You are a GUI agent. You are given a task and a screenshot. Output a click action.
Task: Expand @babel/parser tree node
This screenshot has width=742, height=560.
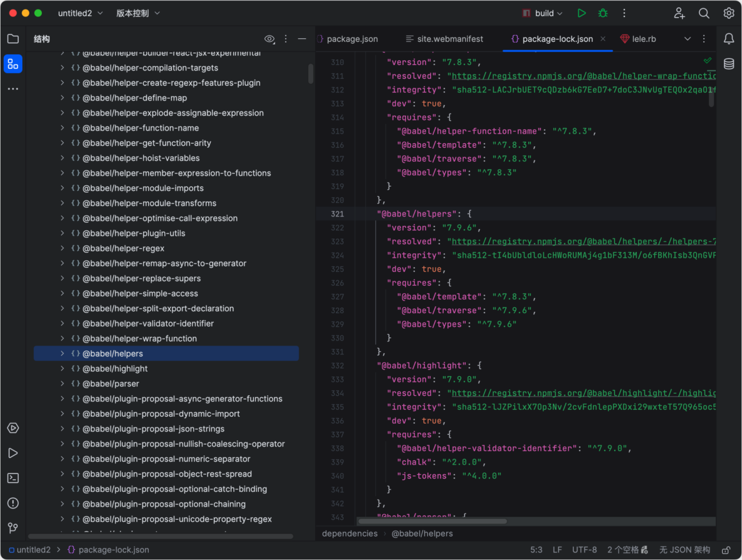62,384
